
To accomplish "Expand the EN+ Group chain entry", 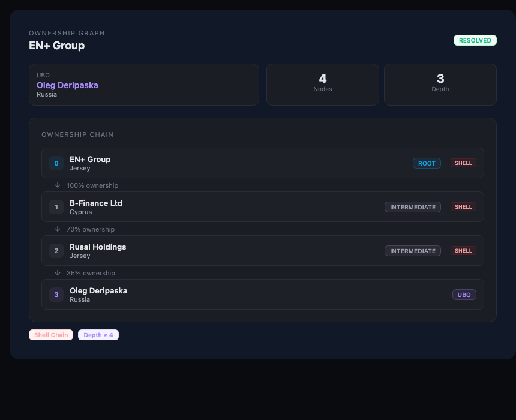I will tap(240, 163).
